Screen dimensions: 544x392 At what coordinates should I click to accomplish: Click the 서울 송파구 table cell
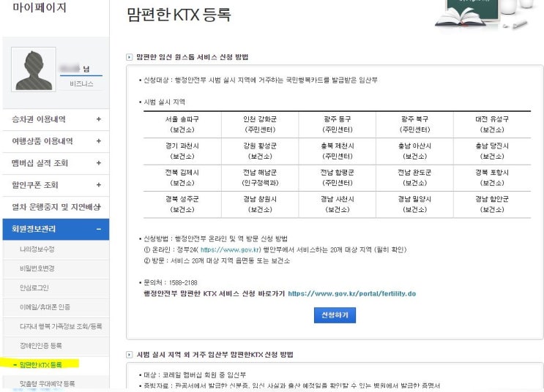(182, 124)
